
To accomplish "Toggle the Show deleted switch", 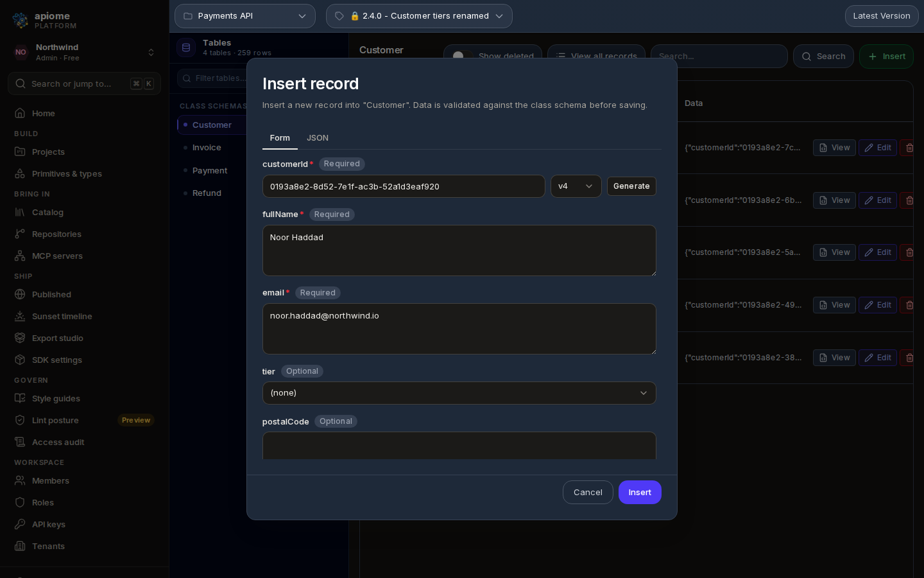I will (x=461, y=57).
